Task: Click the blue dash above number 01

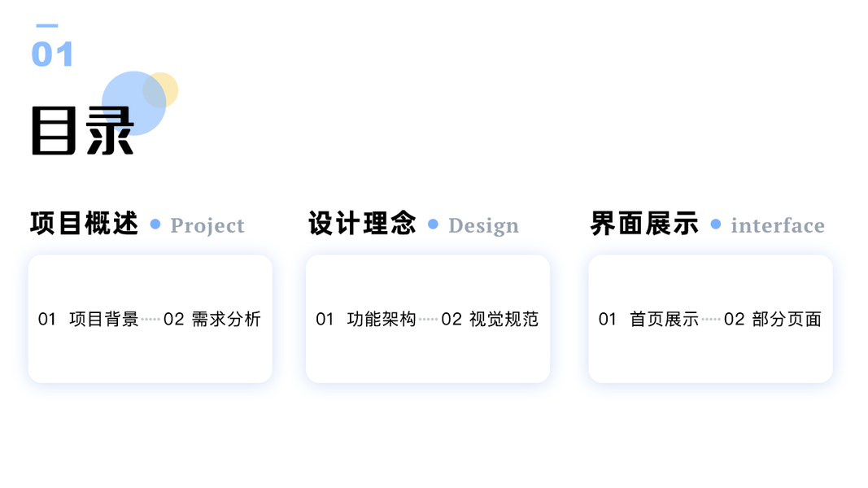Action: click(47, 26)
